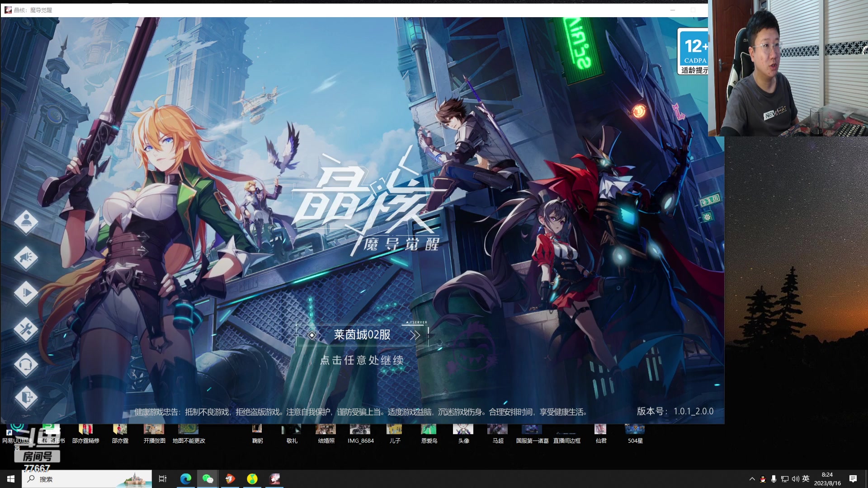The width and height of the screenshot is (868, 488).
Task: Open the notification center icon
Action: [853, 479]
